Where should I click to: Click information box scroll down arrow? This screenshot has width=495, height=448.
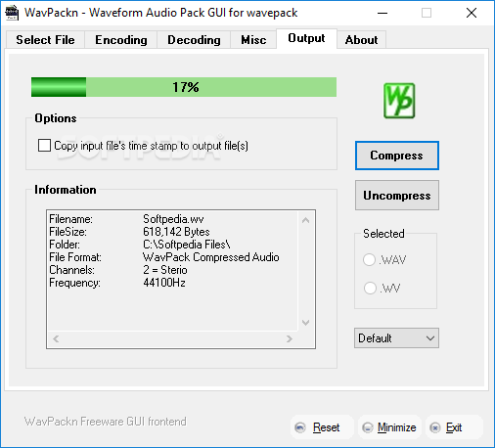click(x=305, y=323)
